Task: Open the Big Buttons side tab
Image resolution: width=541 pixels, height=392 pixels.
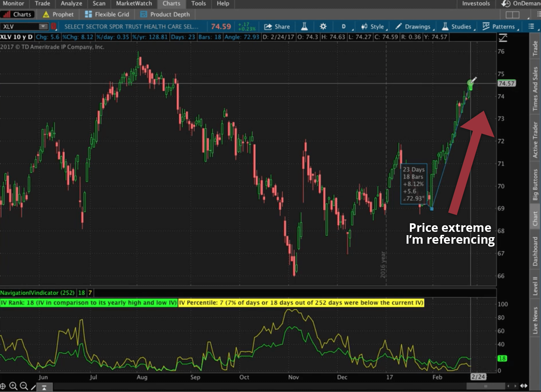Action: [535, 184]
